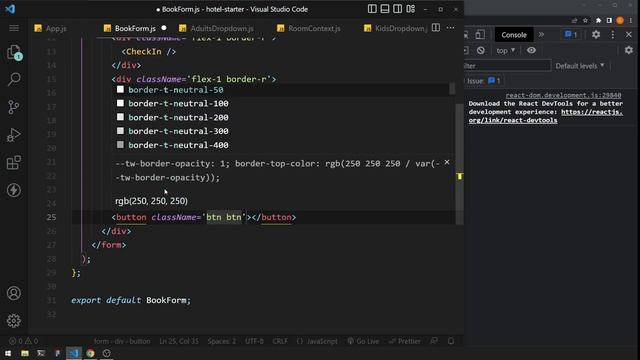This screenshot has height=360, width=640.
Task: Click the console Filter input field
Action: click(x=507, y=66)
